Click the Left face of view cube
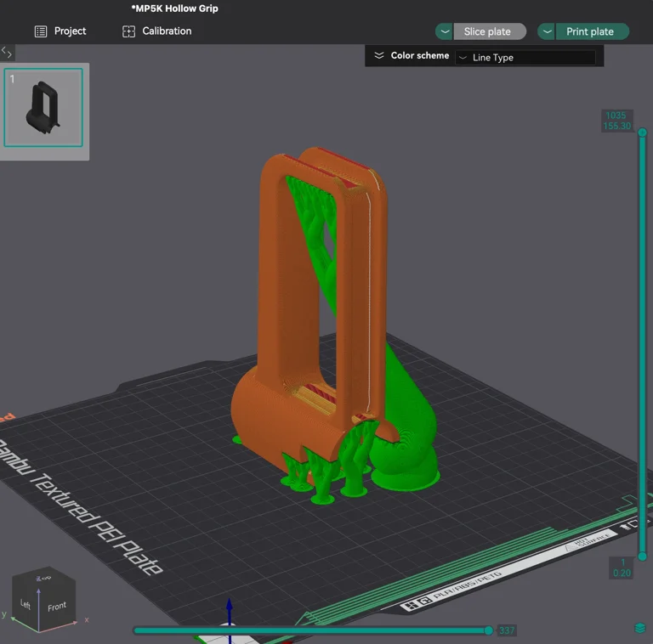 coord(26,604)
